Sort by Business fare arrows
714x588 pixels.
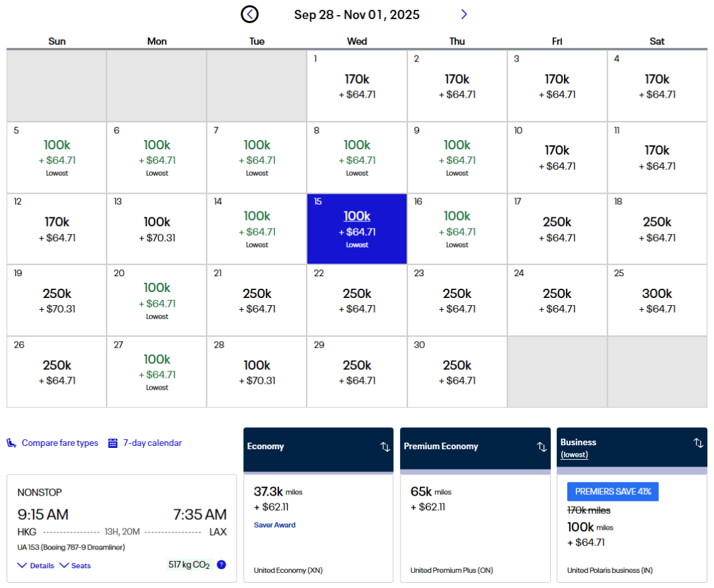click(x=698, y=443)
